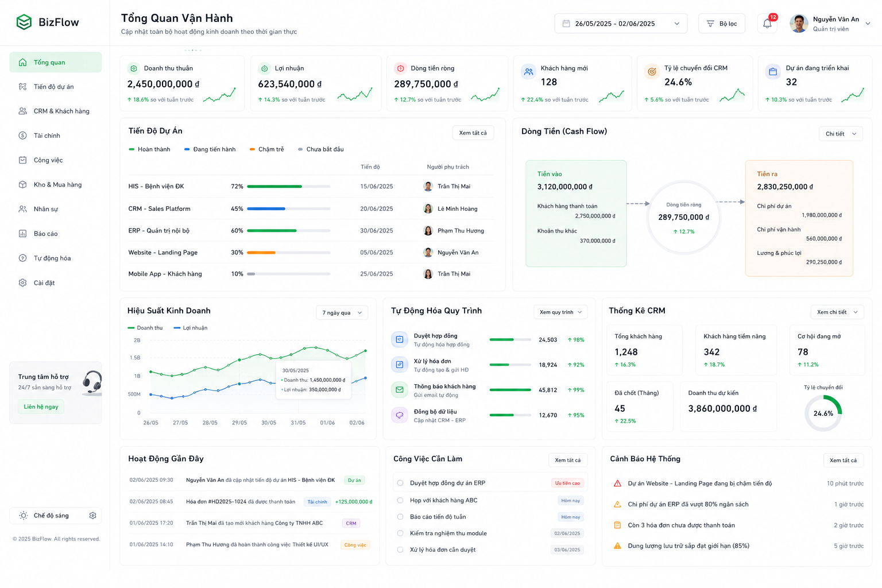This screenshot has width=882, height=588.
Task: Go to Tự động hóa in the sidebar
Action: coord(56,258)
